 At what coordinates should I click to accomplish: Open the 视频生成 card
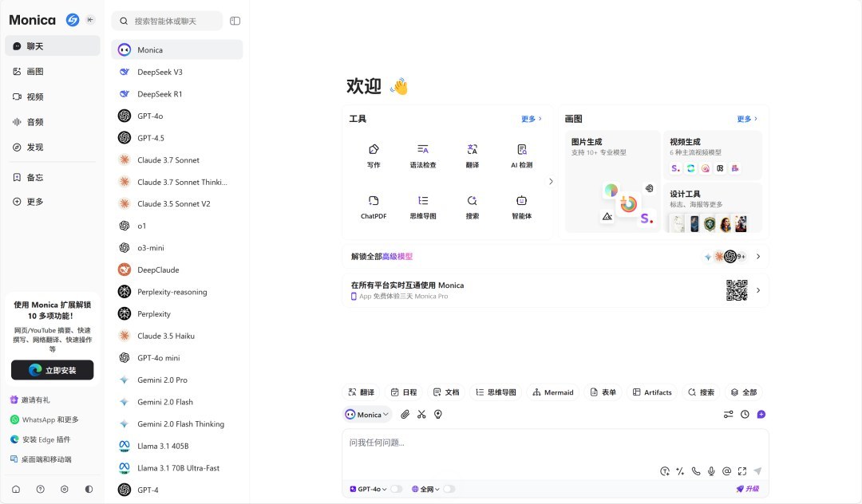713,155
